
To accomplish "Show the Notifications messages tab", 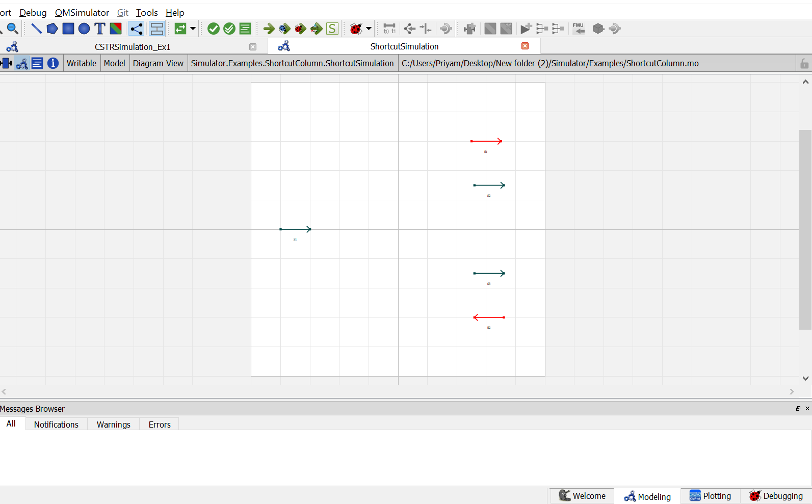I will 56,425.
